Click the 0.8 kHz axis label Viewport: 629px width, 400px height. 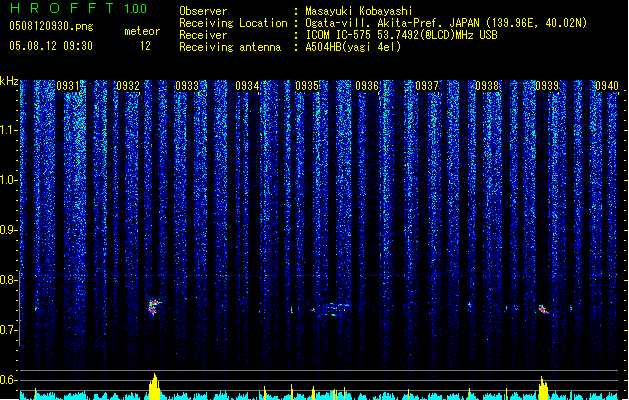click(8, 280)
